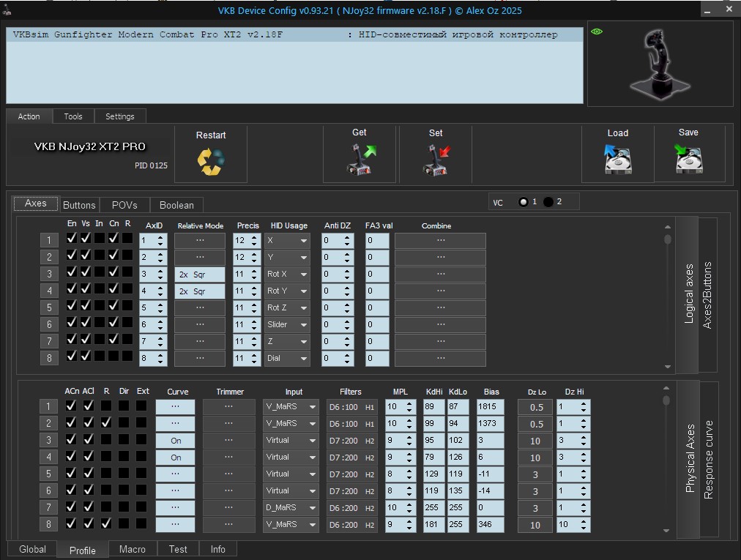The image size is (741, 560).
Task: Increase MPL stepper for physical axis 1
Action: 409,403
